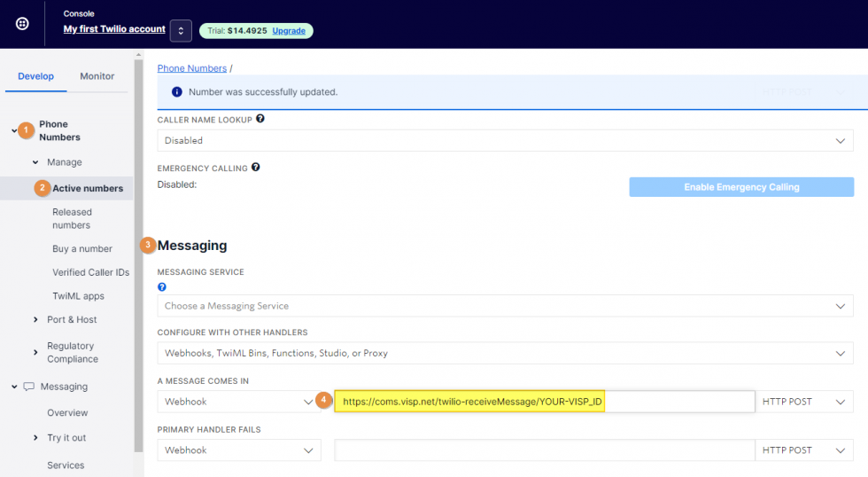Screen dimensions: 868x477
Task: Open Primary Handler Fails Webhook dropdown
Action: click(x=238, y=450)
